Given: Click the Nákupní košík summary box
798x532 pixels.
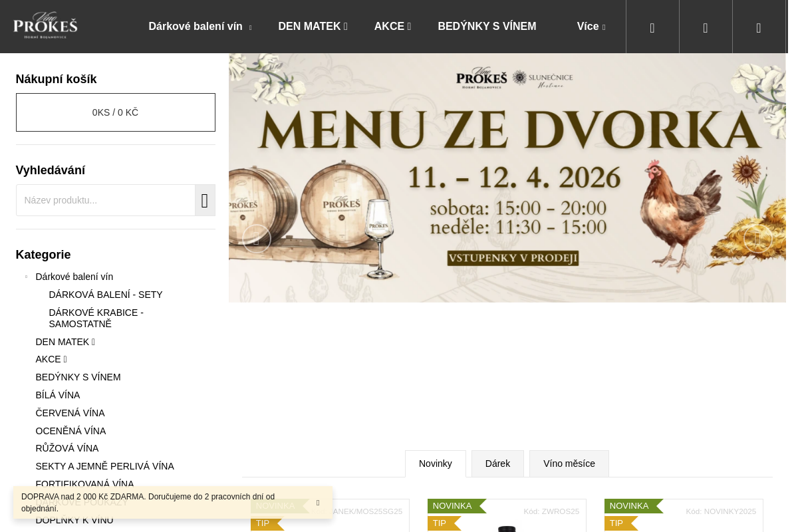Looking at the screenshot, I should [115, 112].
